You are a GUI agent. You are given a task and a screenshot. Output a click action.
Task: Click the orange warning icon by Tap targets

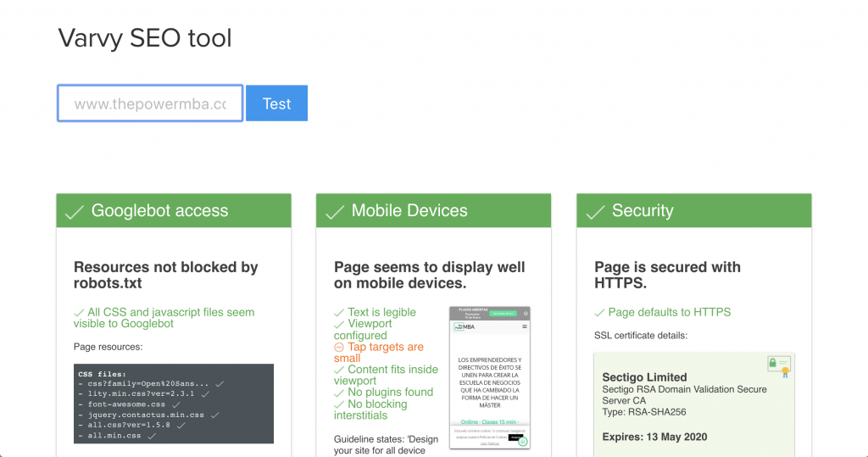(x=339, y=348)
